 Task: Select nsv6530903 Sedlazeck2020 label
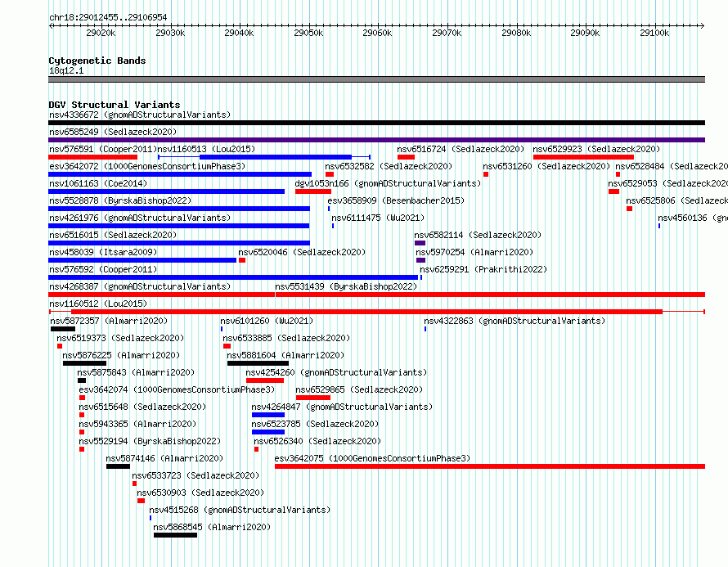[x=200, y=493]
